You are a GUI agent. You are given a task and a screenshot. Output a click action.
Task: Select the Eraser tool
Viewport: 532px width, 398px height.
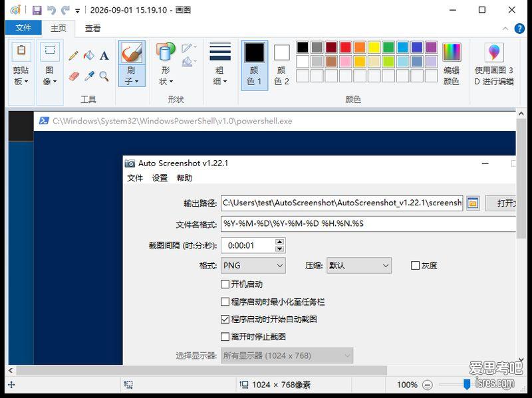(74, 76)
